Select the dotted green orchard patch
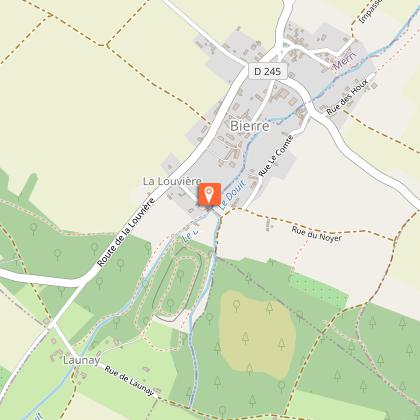The image size is (420, 420). 317,290
